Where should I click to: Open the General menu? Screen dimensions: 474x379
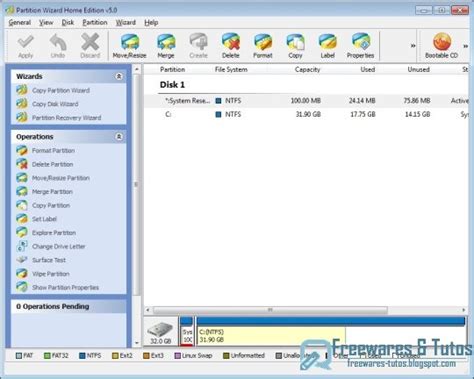pos(20,23)
